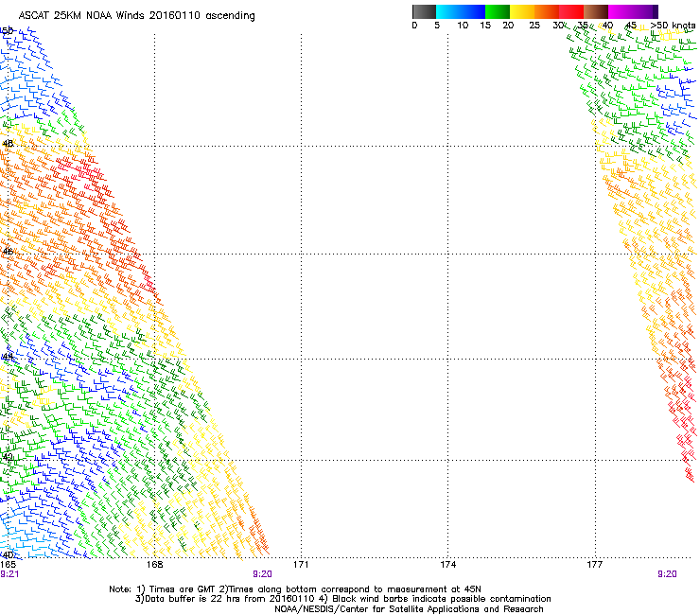
Task: Click the longitude label '177'
Action: click(x=595, y=565)
